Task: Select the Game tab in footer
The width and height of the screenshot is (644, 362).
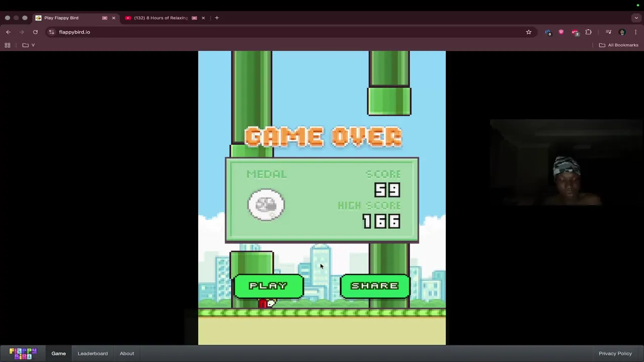Action: point(58,353)
